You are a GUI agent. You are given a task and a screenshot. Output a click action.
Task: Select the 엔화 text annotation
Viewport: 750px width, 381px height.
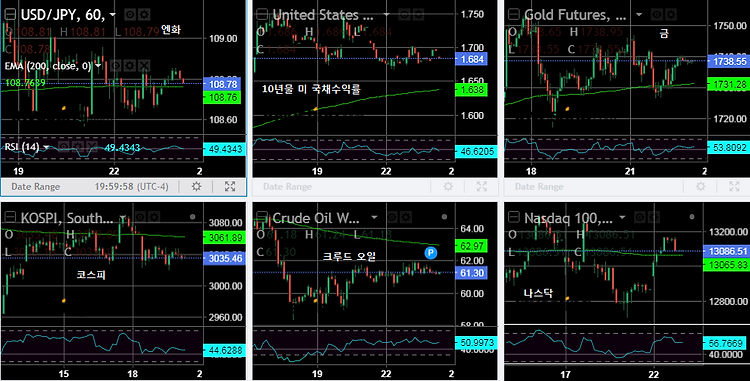171,30
